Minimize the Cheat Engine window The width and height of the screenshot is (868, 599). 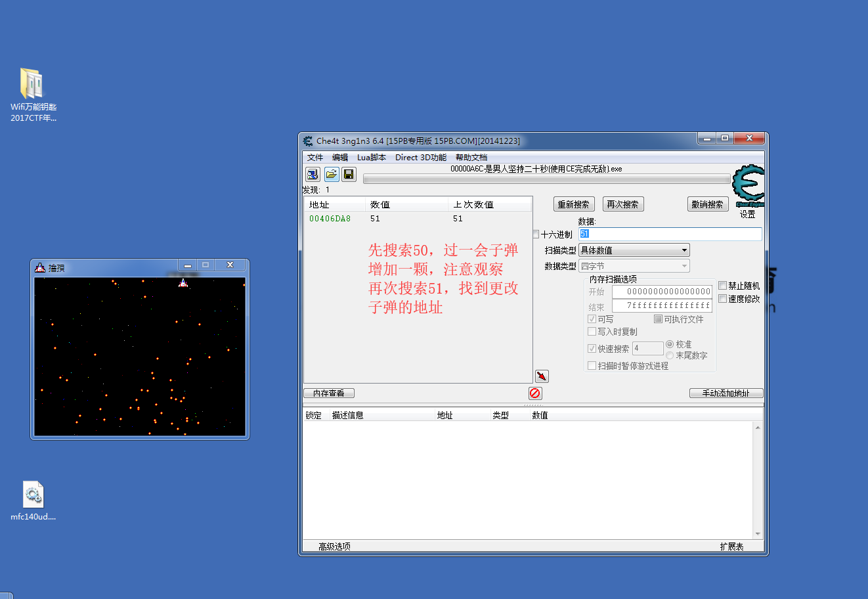tap(706, 139)
